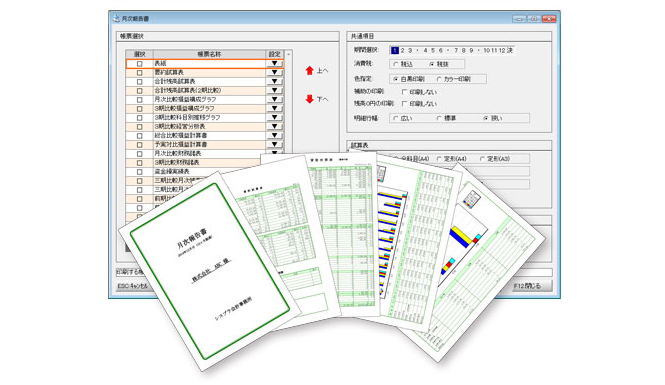Click the 月次報告書 title bar app icon
This screenshot has height=385, width=665.
point(116,19)
